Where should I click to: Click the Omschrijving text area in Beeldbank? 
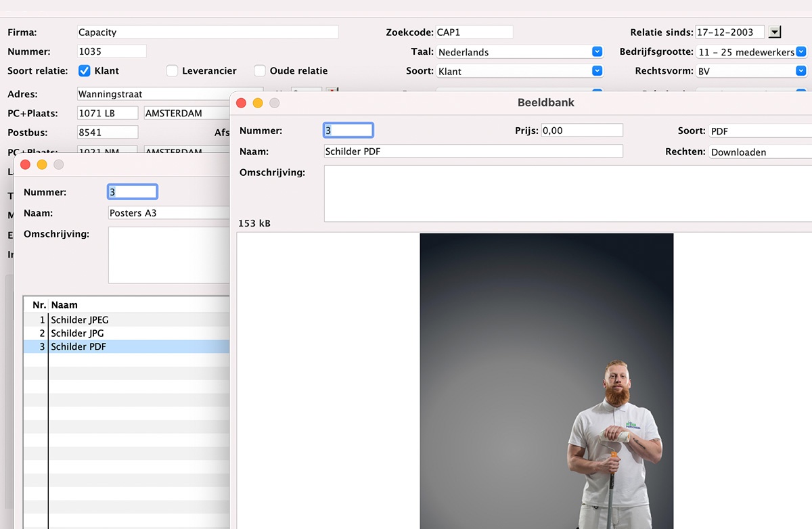[x=568, y=193]
